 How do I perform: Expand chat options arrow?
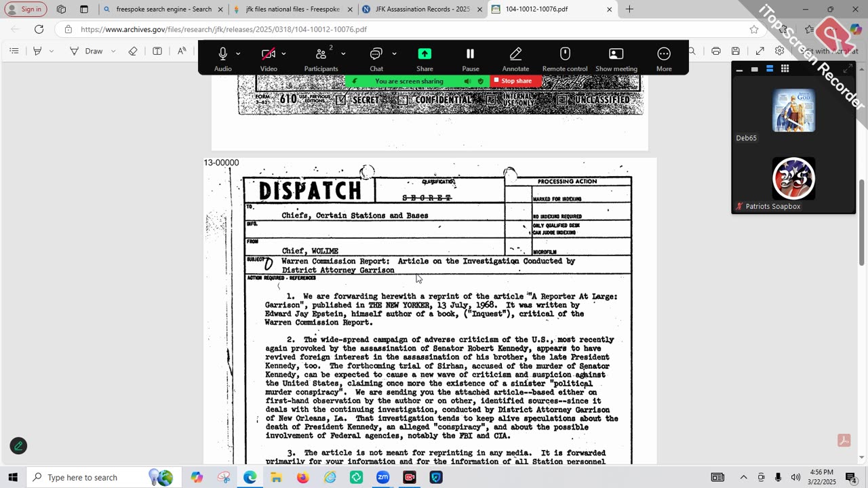(x=394, y=54)
